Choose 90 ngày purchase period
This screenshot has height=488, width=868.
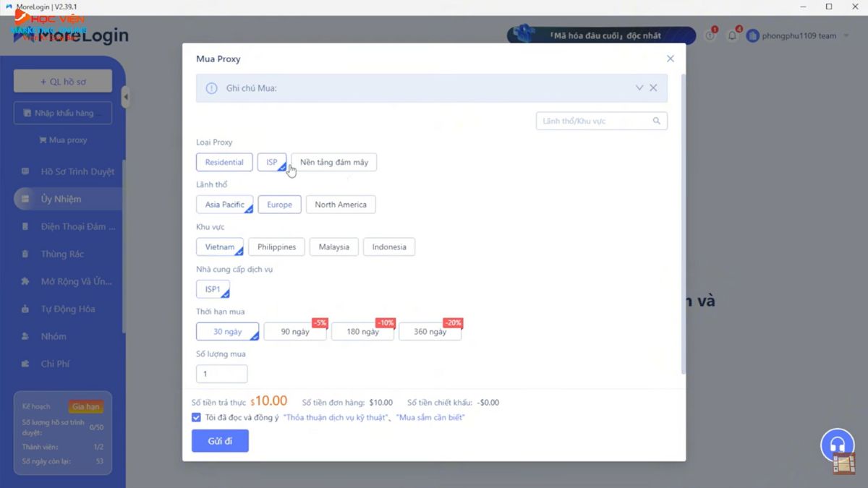[x=295, y=331]
